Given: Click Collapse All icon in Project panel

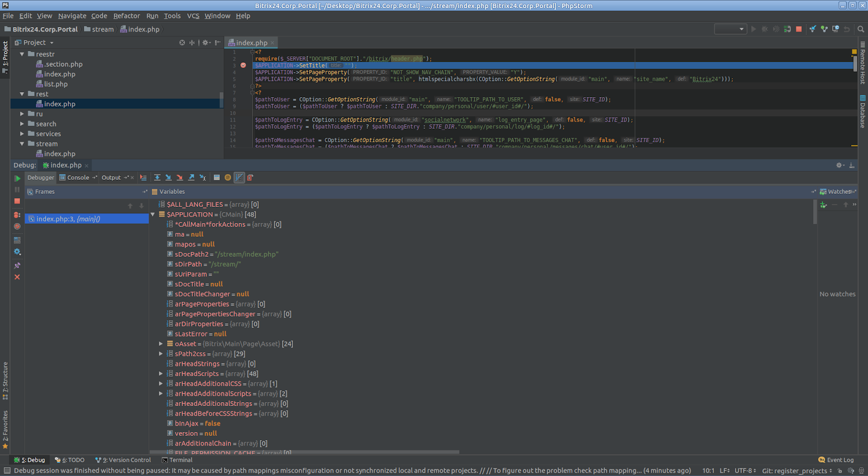Looking at the screenshot, I should tap(192, 43).
